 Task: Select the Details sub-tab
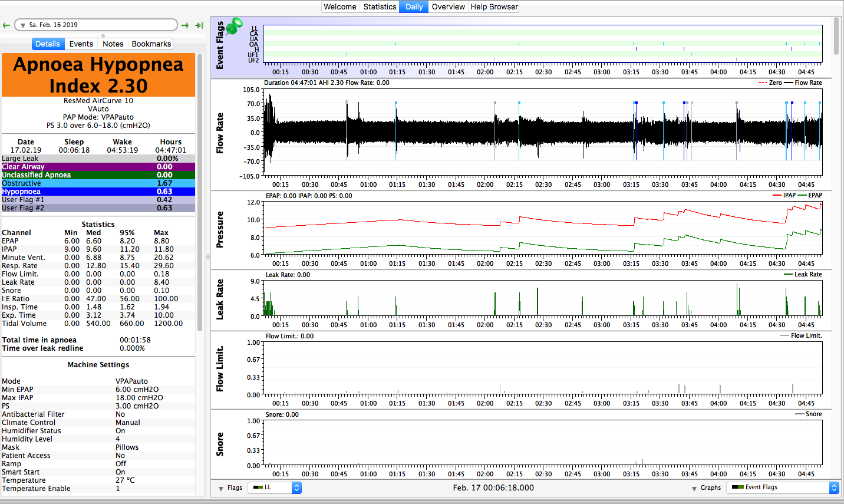coord(48,44)
